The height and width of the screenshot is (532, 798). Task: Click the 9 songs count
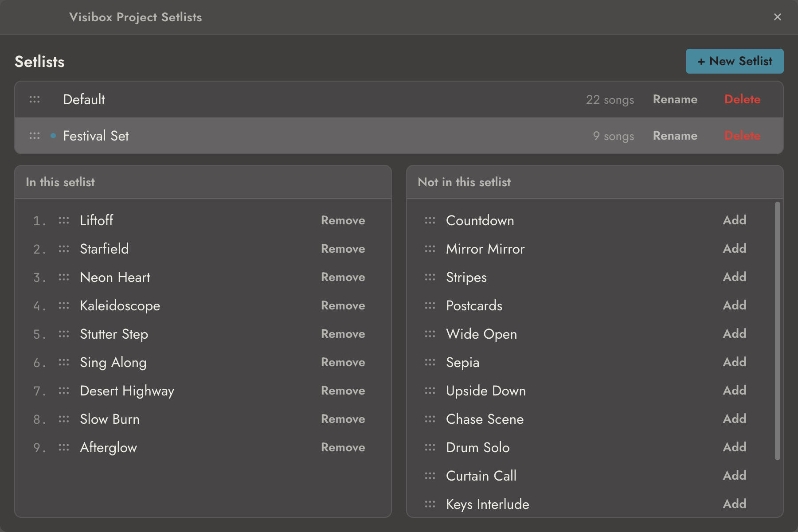coord(614,136)
